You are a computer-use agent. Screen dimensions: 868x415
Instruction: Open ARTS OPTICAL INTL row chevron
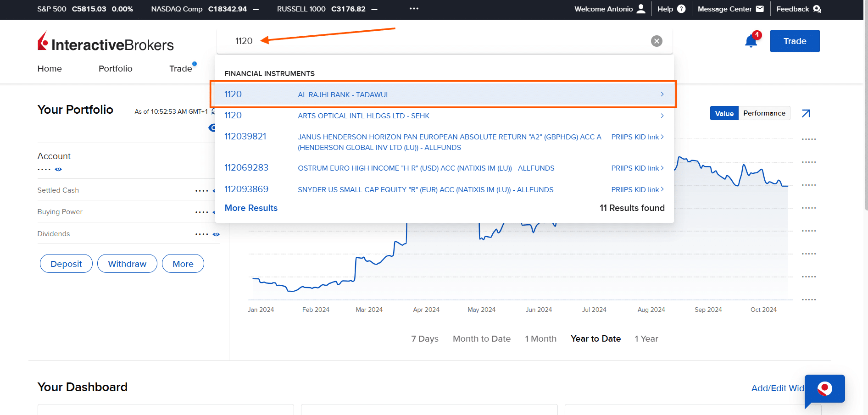click(662, 116)
